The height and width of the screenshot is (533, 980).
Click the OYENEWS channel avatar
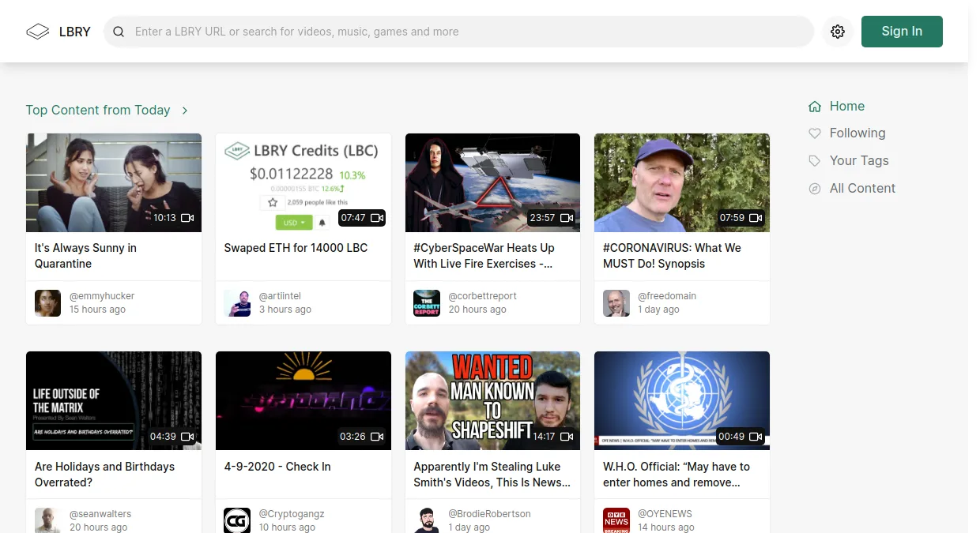click(x=616, y=520)
